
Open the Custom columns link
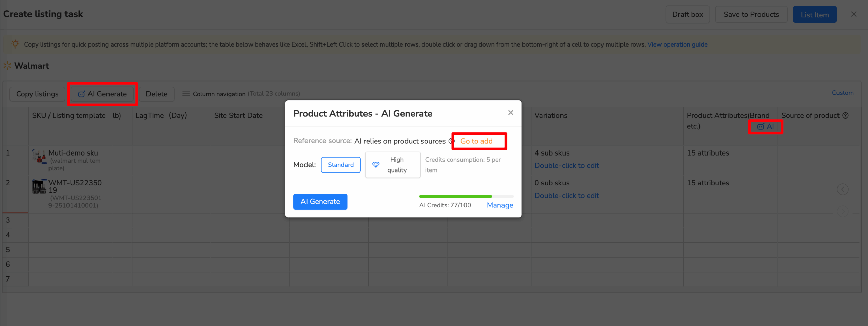click(843, 93)
